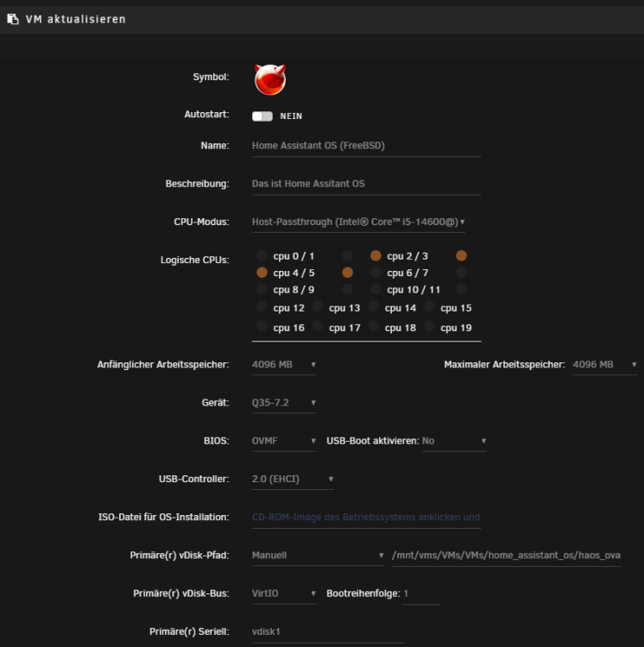Click the vDisk path field with /mnt/vms

[x=506, y=556]
